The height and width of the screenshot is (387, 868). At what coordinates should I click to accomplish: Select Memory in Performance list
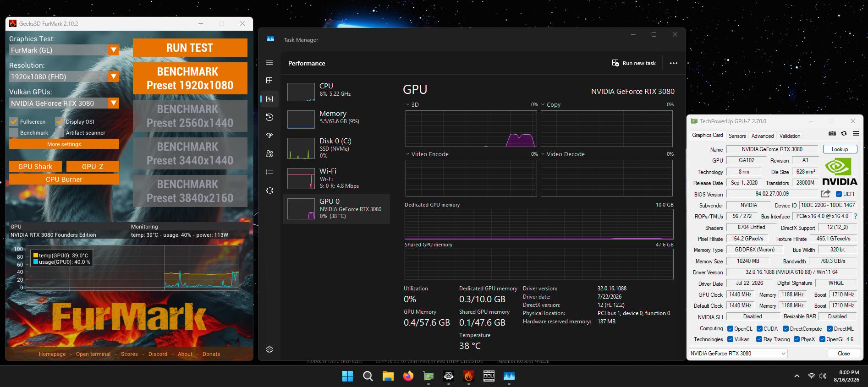(336, 119)
